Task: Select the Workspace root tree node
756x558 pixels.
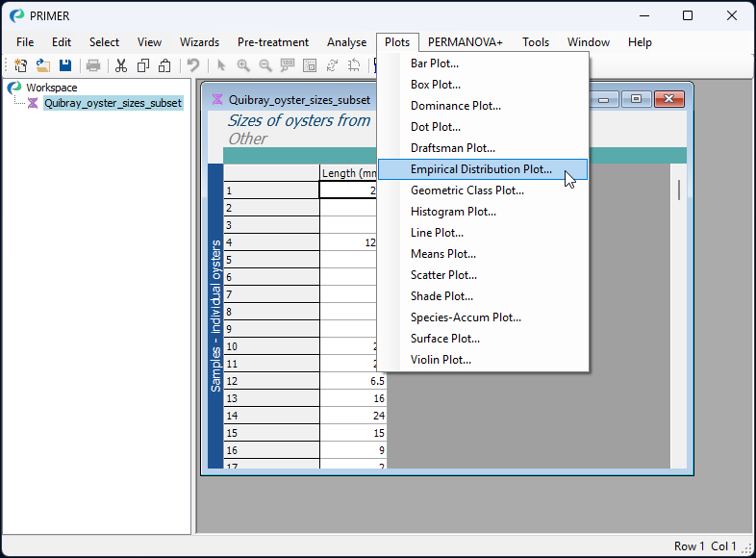Action: click(x=51, y=88)
